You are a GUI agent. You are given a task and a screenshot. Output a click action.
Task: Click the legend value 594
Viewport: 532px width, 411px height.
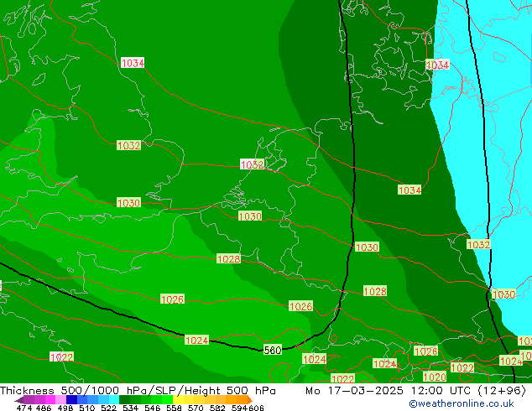pos(239,408)
